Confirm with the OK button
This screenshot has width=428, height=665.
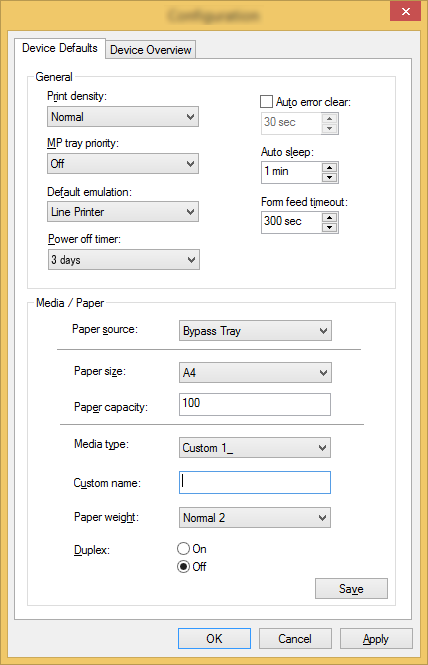click(214, 639)
